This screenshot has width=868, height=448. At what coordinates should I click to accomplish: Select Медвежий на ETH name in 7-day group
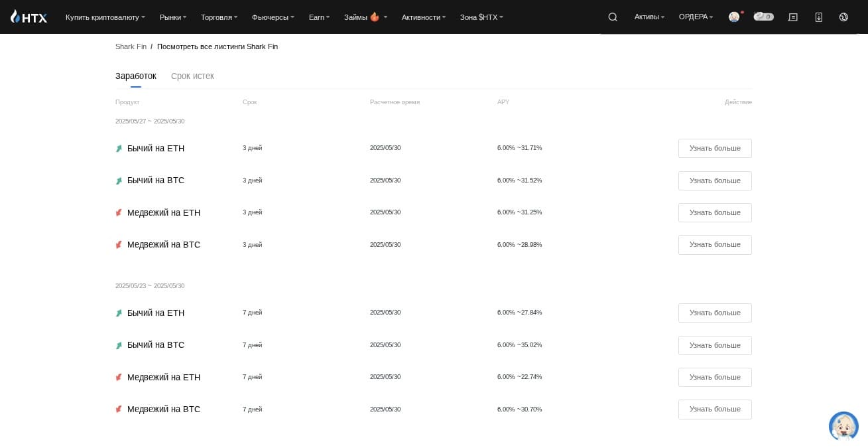164,378
